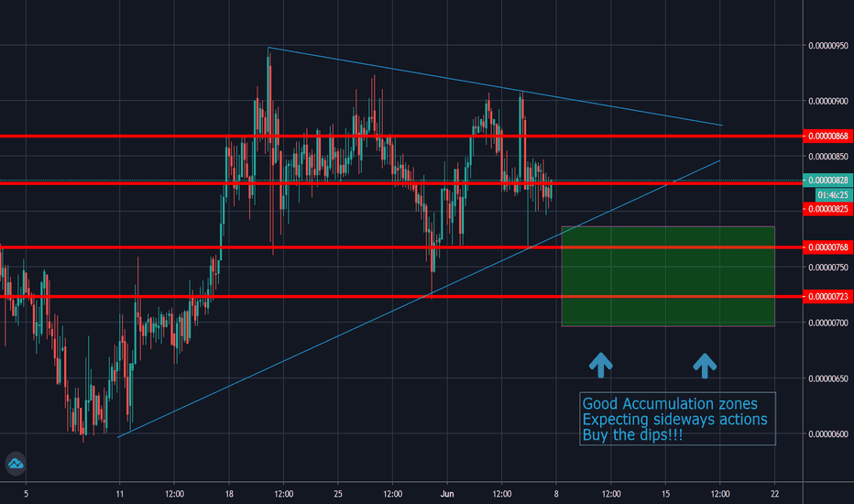Click the red 0.00000768 price label

click(827, 247)
